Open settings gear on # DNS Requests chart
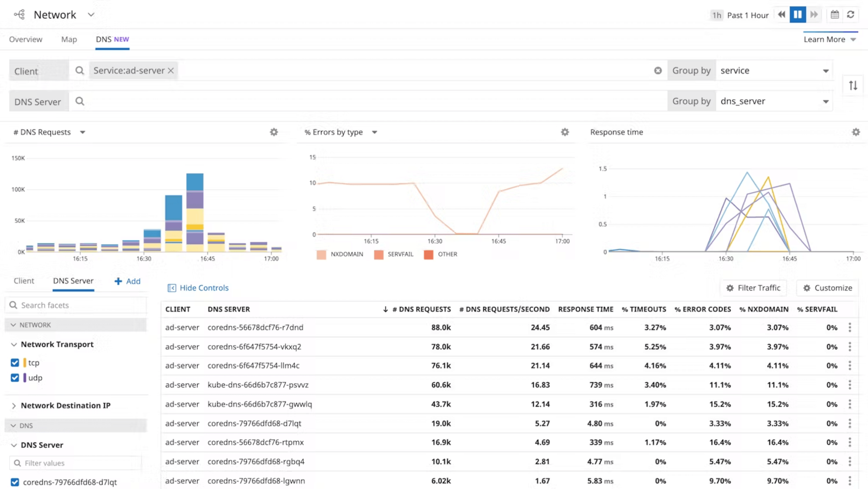Viewport: 868px width, 489px height. [273, 132]
